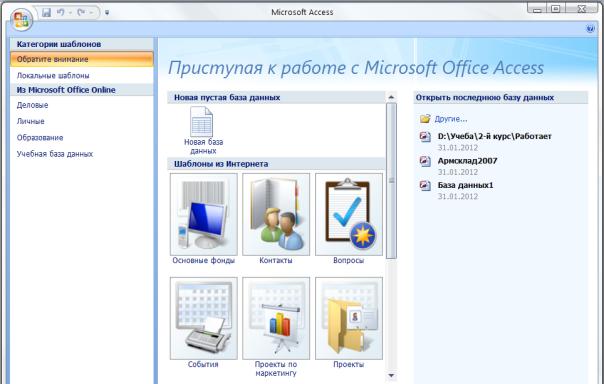Click the 'Новая пустая база данных' section header

point(276,97)
